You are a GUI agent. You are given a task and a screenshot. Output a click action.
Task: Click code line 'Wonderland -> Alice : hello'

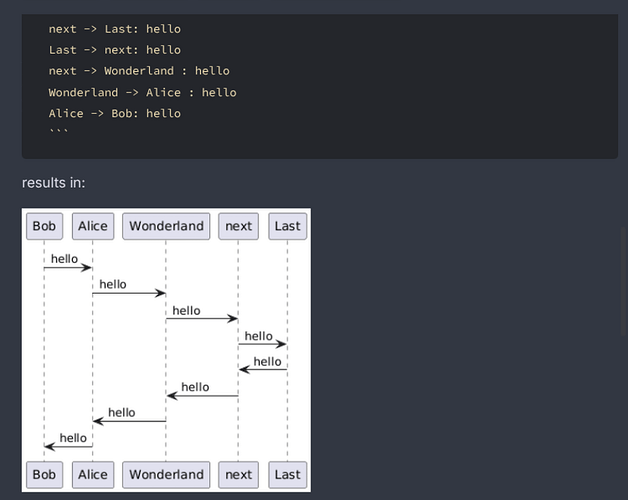pos(142,92)
